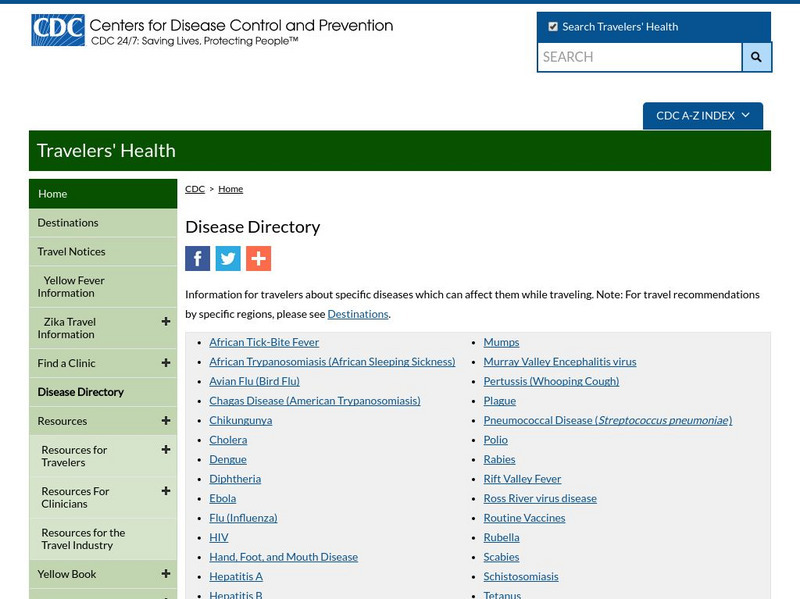
Task: Open Scabies link
Action: click(502, 557)
